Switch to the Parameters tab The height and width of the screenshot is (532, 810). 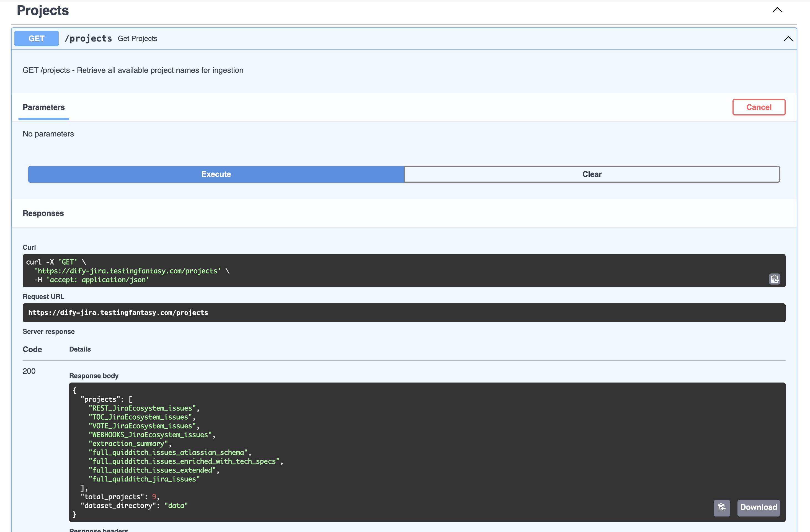(x=43, y=107)
